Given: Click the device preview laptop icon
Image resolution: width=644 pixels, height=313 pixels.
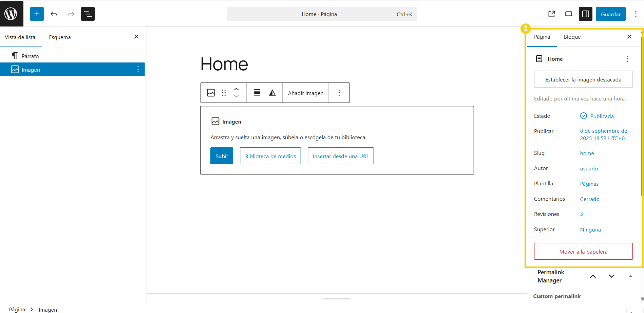Looking at the screenshot, I should click(568, 14).
